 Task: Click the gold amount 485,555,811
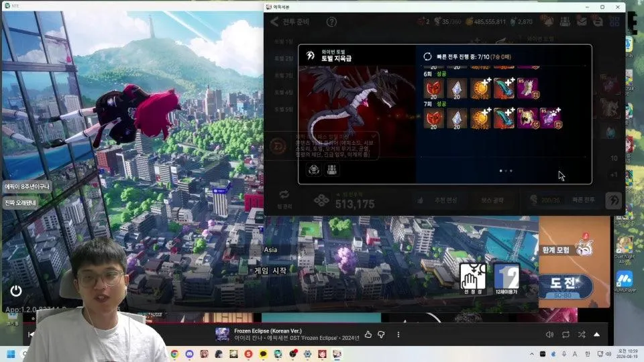coord(490,21)
